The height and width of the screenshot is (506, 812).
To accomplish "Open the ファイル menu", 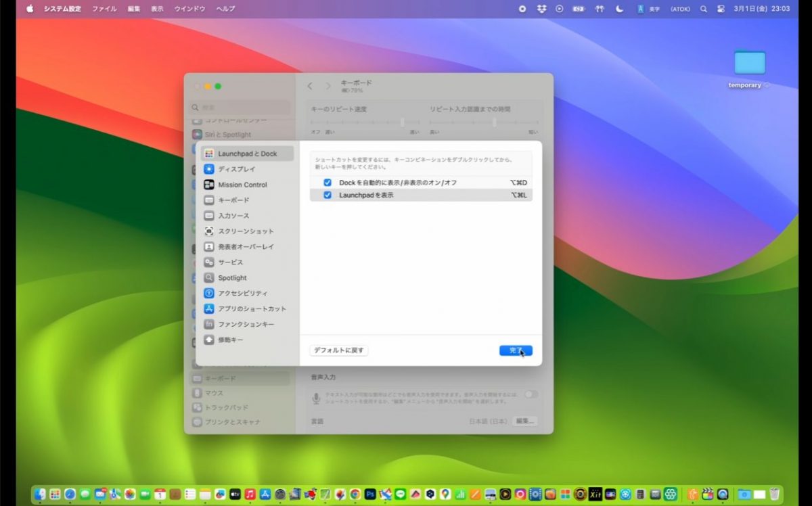I will point(104,9).
